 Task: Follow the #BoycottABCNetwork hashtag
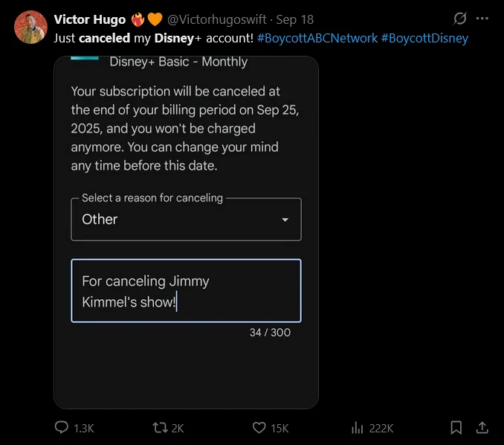click(x=317, y=37)
